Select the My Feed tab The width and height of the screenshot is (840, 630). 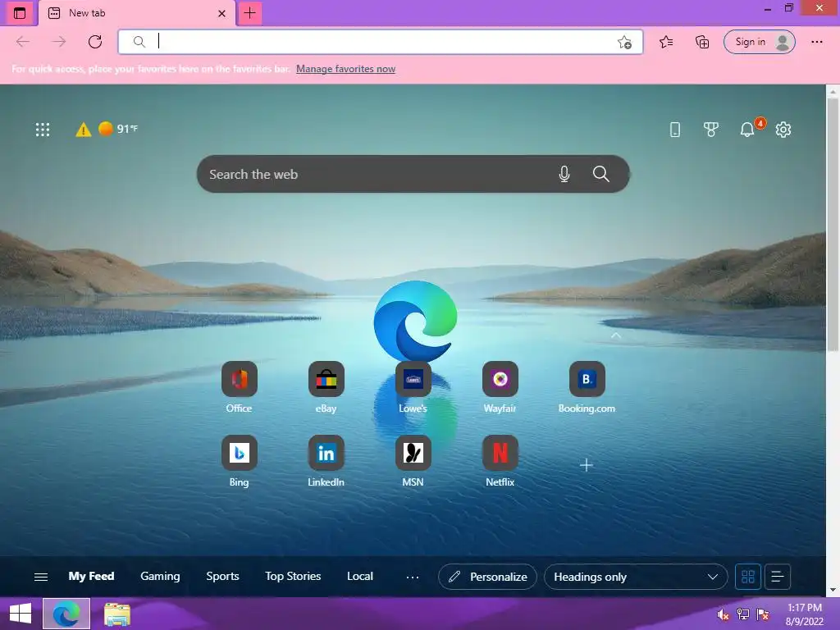(x=91, y=577)
